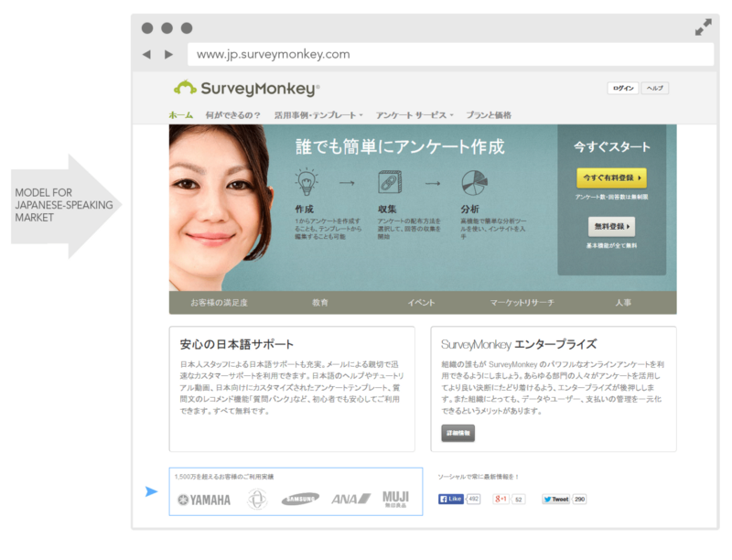
Task: Click the grey button under エンタープライズ text
Action: [x=458, y=433]
